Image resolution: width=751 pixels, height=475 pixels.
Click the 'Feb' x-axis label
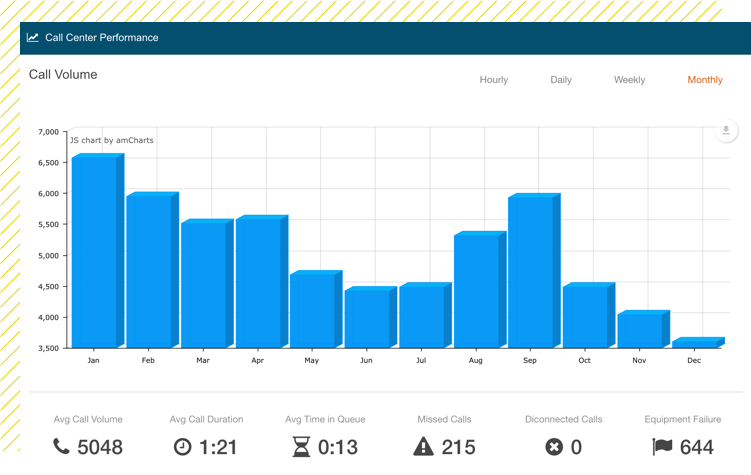(148, 360)
